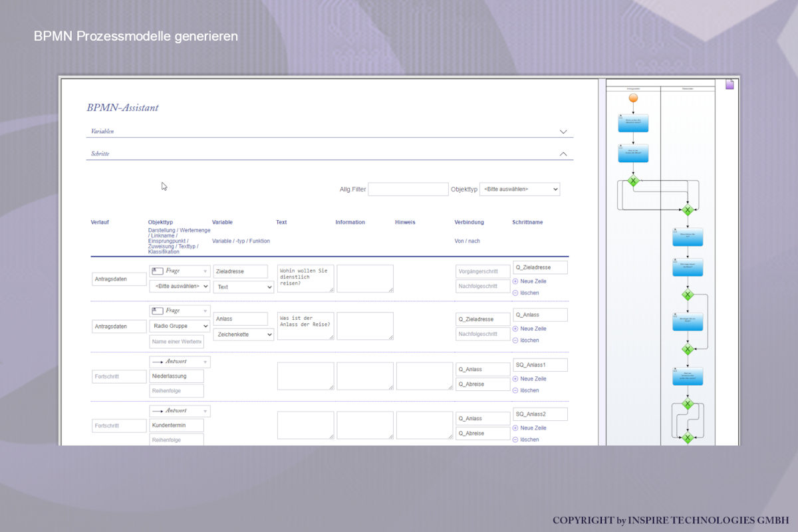The height and width of the screenshot is (532, 798).
Task: Select the bottommost green gateway in the diagram
Action: click(688, 438)
